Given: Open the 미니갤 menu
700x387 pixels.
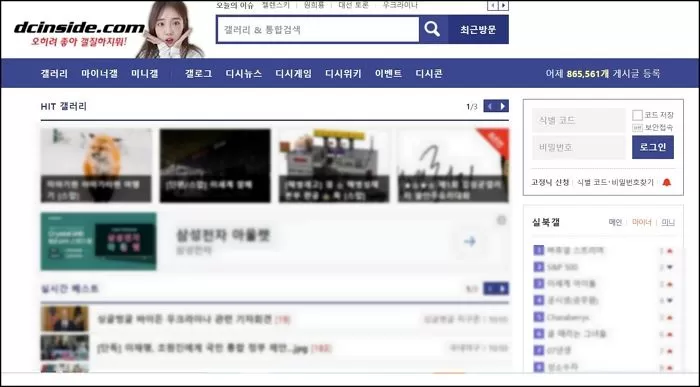Looking at the screenshot, I should (145, 74).
